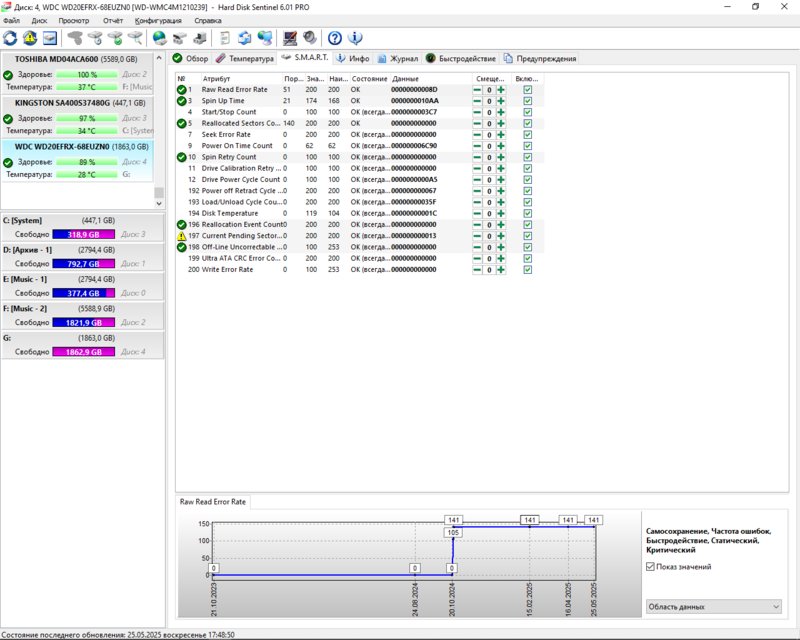Click the green plus for Raw Read Error Rate
The image size is (800, 640).
tap(501, 90)
